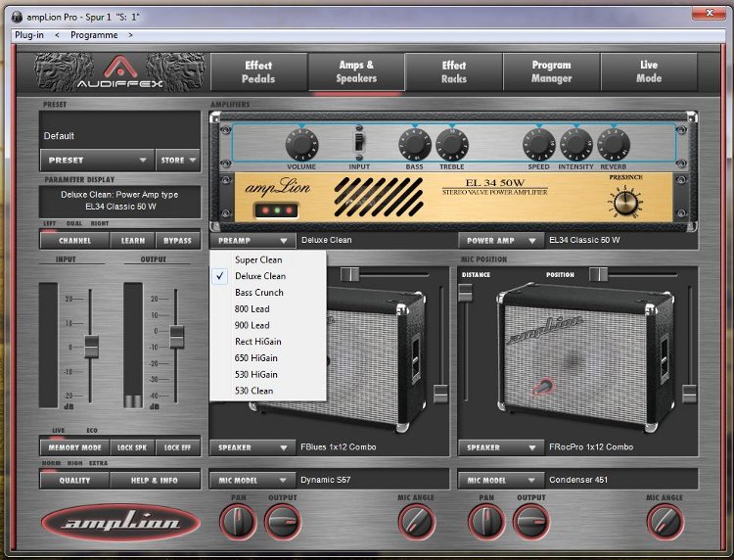Click the microphone marker on right speaker cabinet
This screenshot has width=734, height=560.
point(543,387)
